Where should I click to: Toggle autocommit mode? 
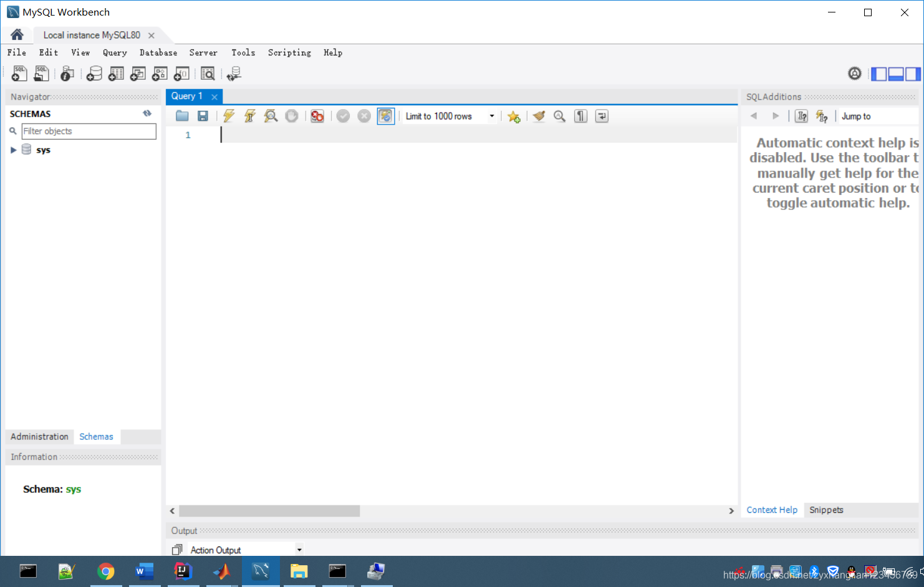pos(386,116)
